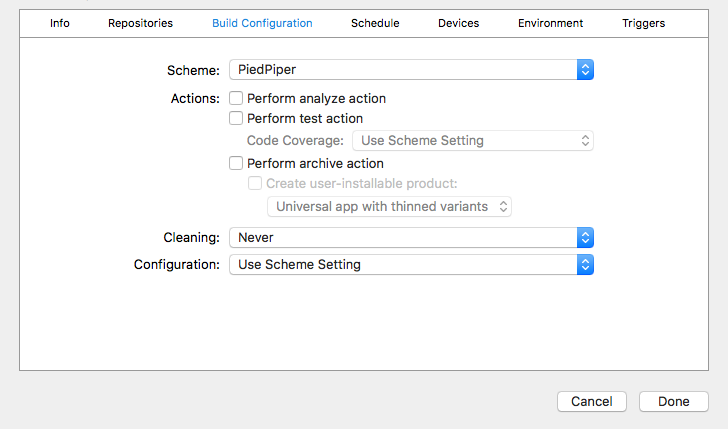728x429 pixels.
Task: Switch to the Environment tab
Action: [551, 23]
